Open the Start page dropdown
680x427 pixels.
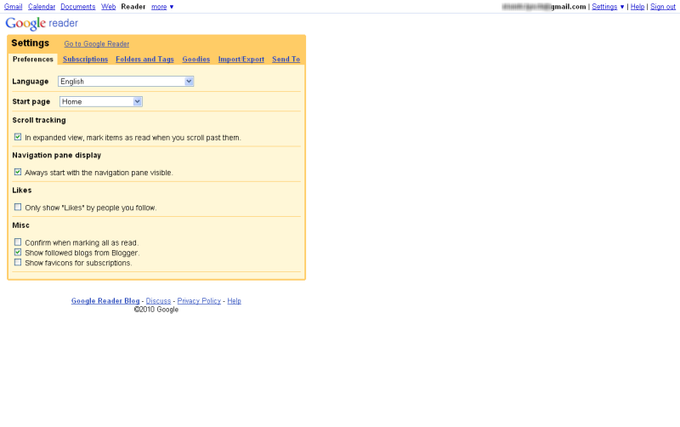[x=101, y=101]
